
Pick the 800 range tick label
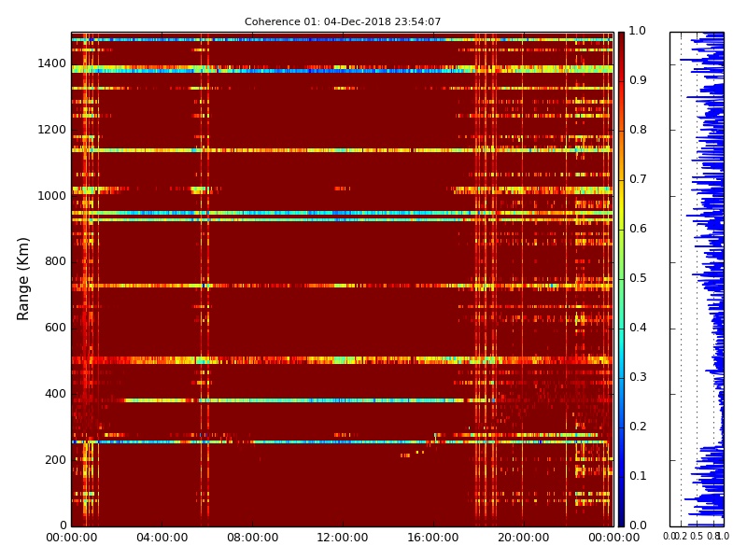pos(55,262)
